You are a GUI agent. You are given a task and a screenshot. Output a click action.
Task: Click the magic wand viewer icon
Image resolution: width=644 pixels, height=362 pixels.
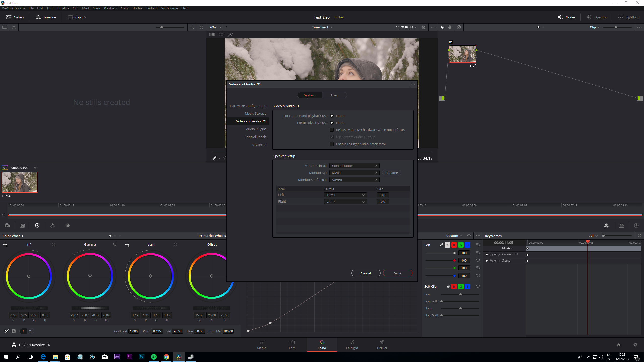(230, 34)
